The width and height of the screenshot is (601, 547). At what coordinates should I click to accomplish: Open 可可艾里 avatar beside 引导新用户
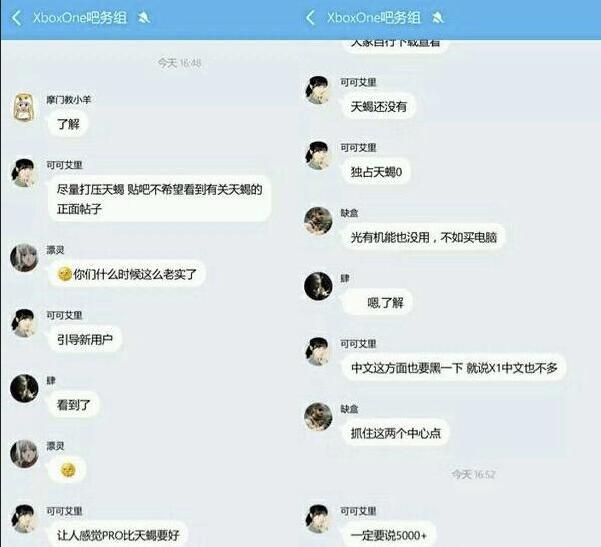tap(24, 323)
